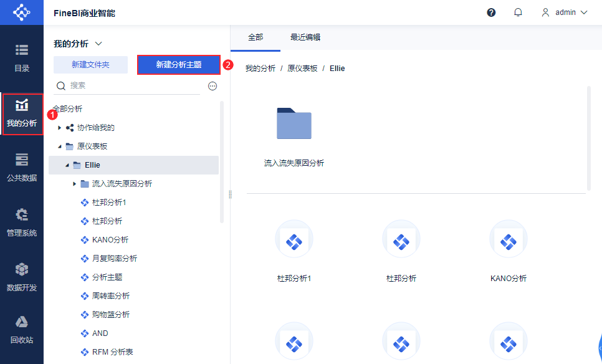Click the main content vertical scrollbar
This screenshot has height=364, width=602.
point(588,138)
